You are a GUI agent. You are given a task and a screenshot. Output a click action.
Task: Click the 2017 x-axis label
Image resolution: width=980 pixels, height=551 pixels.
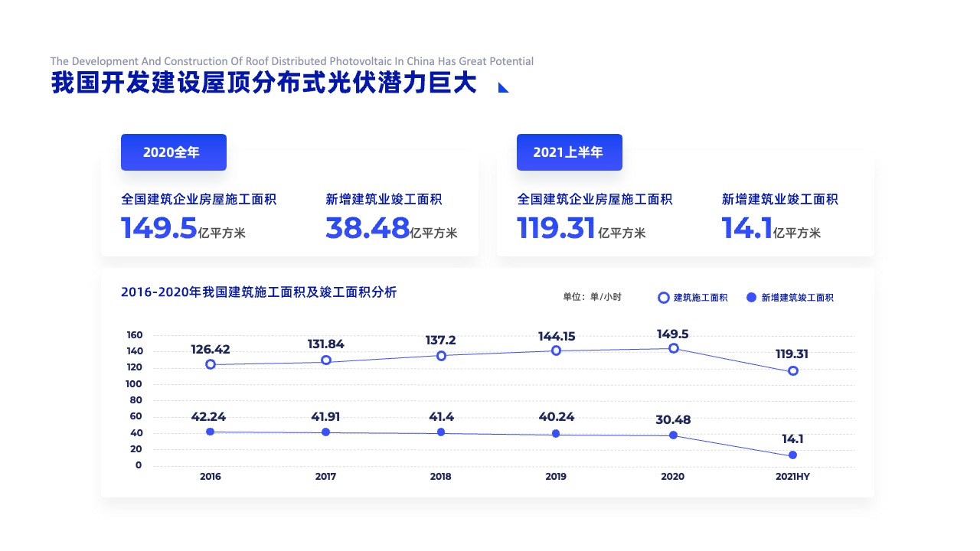click(x=326, y=477)
